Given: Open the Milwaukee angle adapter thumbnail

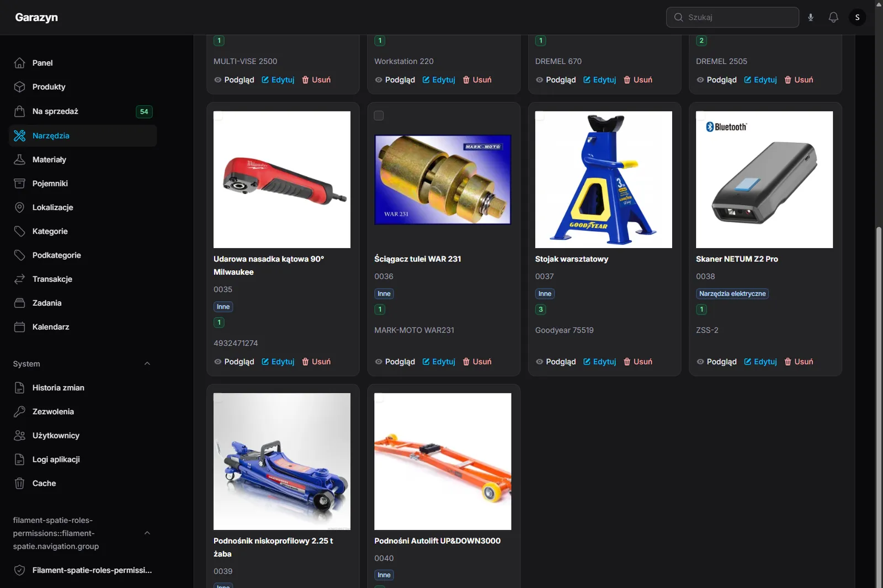Looking at the screenshot, I should pyautogui.click(x=282, y=179).
